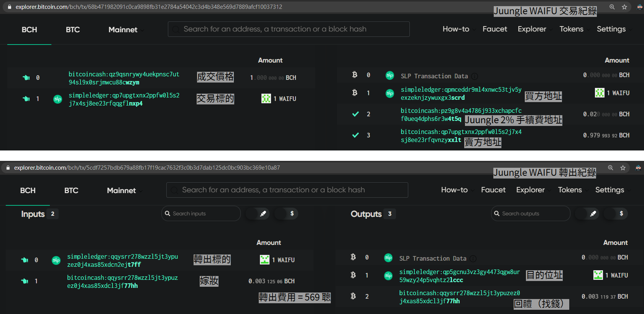The height and width of the screenshot is (314, 644).
Task: View site security lock for tx 5cdf7 URL
Action: tap(8, 168)
